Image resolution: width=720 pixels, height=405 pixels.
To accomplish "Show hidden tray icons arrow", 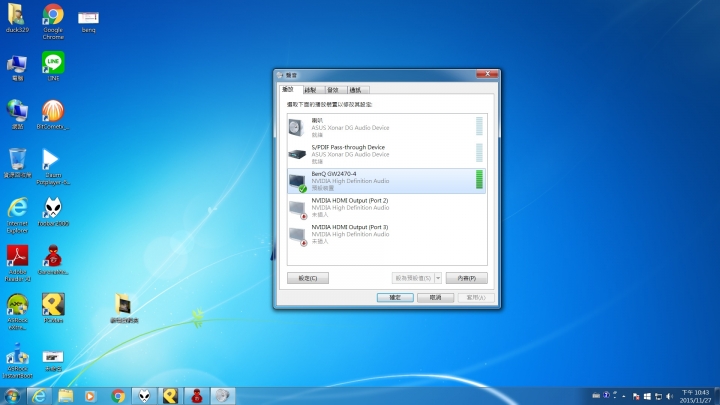I will pos(624,396).
